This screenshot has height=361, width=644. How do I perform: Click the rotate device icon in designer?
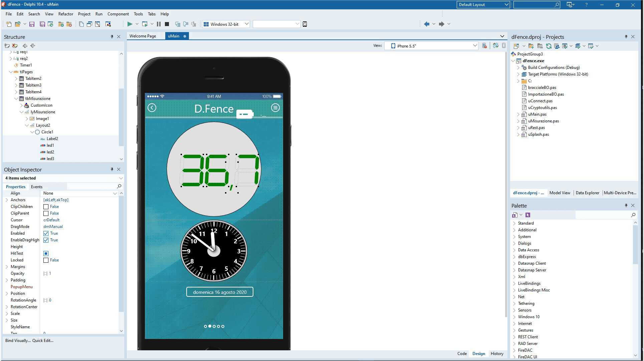coord(496,46)
